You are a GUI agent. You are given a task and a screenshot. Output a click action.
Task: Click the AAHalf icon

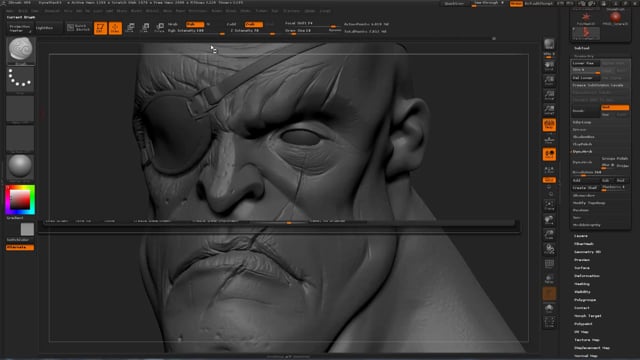click(549, 110)
